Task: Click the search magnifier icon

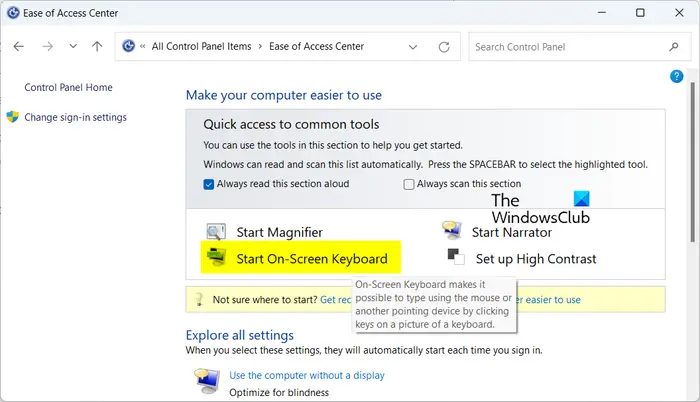Action: point(674,46)
